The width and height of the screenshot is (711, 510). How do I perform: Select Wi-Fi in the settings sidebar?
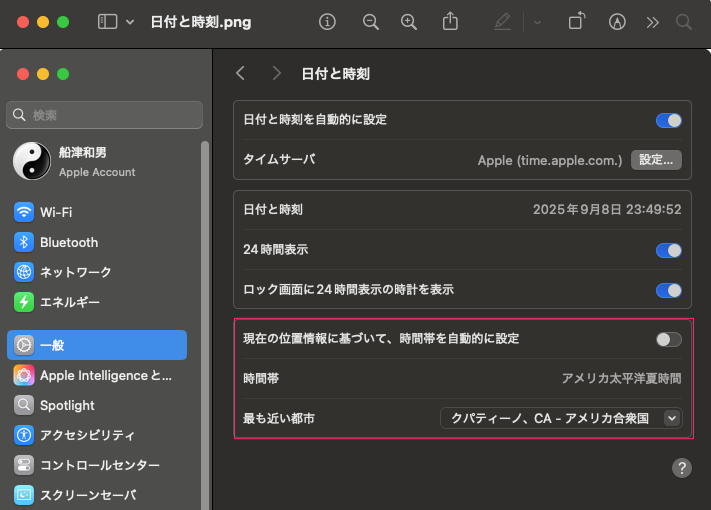(x=56, y=212)
